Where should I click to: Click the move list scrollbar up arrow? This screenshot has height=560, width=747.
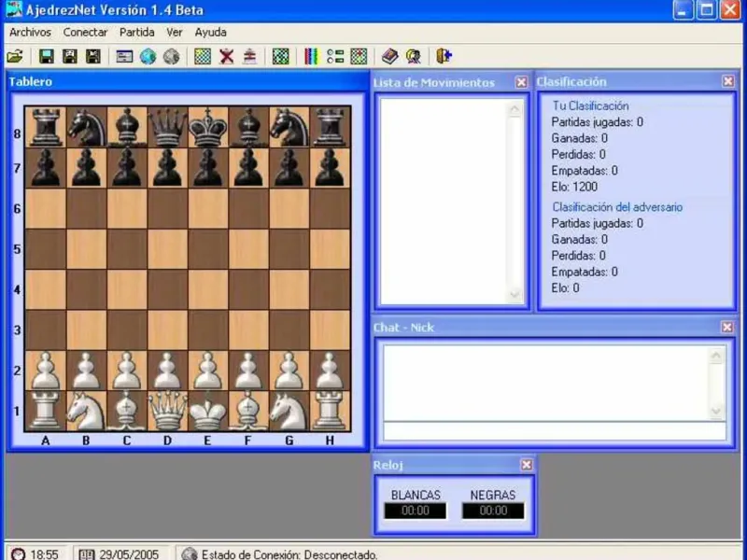tap(514, 109)
